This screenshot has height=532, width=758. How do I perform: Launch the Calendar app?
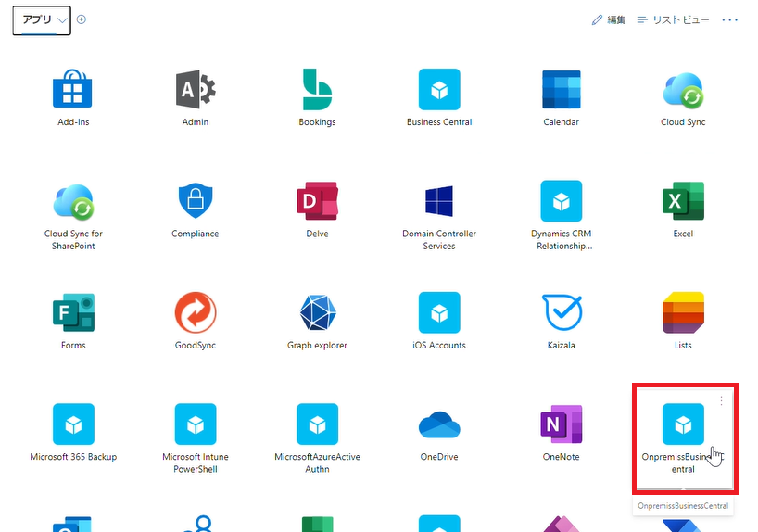561,89
